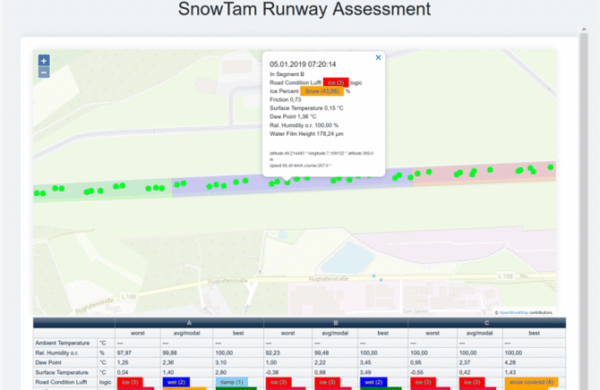
Task: Select segment A table header
Action: tap(189, 323)
